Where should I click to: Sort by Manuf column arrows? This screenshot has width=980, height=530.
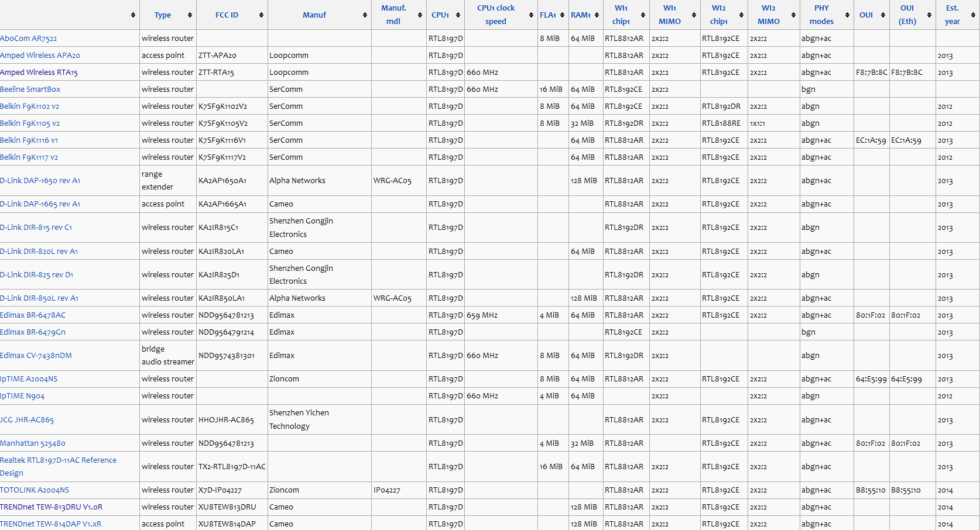(x=365, y=15)
